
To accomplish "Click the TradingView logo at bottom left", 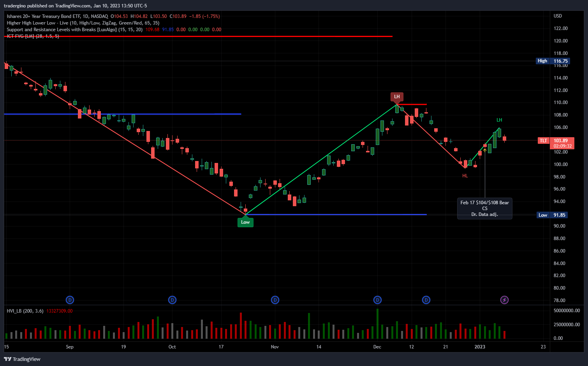I will (22, 359).
